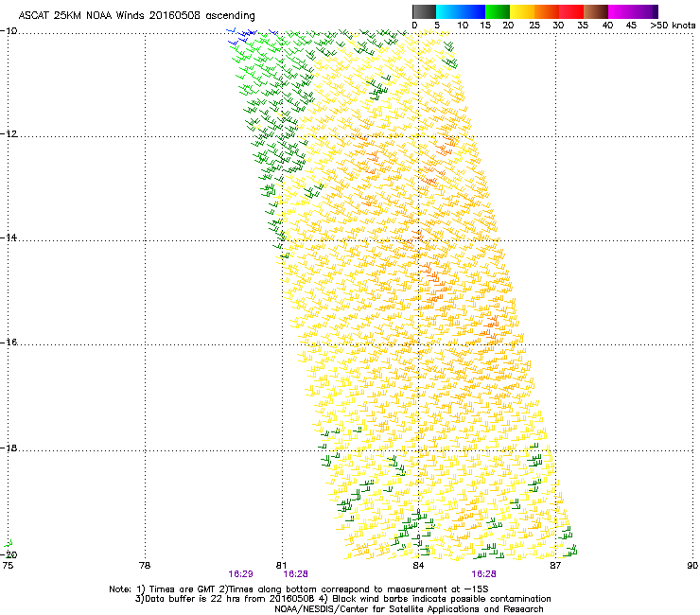Click the orange 25-30 knots color swatch
The image size is (700, 615).
pos(547,11)
